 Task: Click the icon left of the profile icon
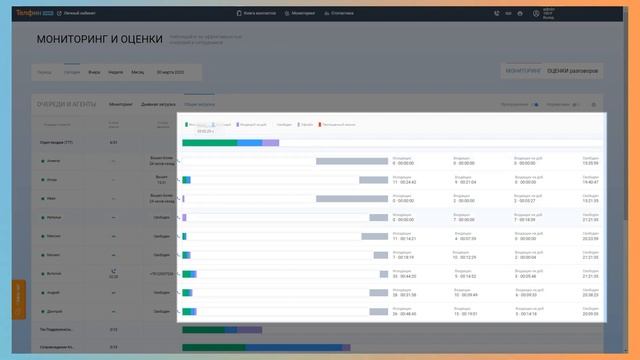click(520, 13)
